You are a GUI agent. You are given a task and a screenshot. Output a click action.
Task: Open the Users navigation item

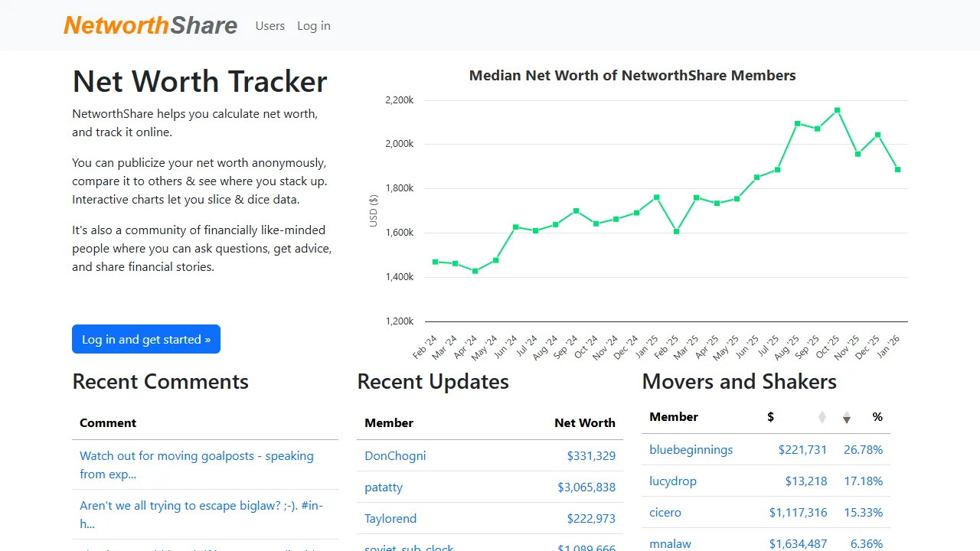click(269, 25)
